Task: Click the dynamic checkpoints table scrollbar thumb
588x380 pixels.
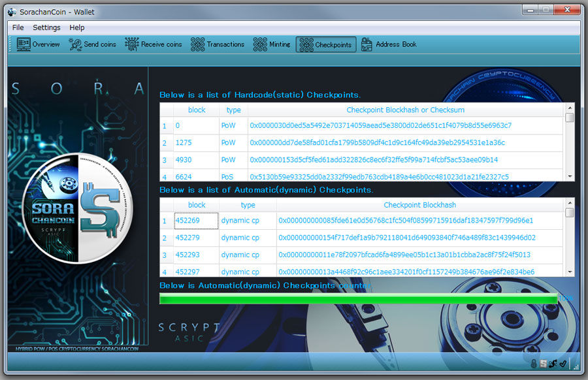Action: (x=570, y=212)
